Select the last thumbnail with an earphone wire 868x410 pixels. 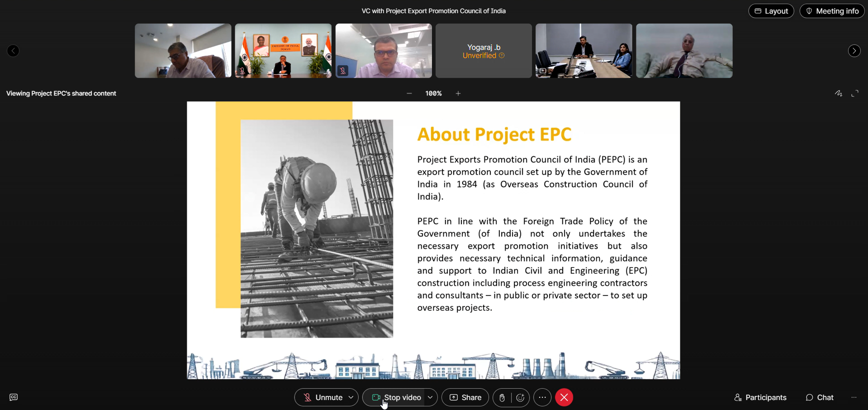coord(684,51)
